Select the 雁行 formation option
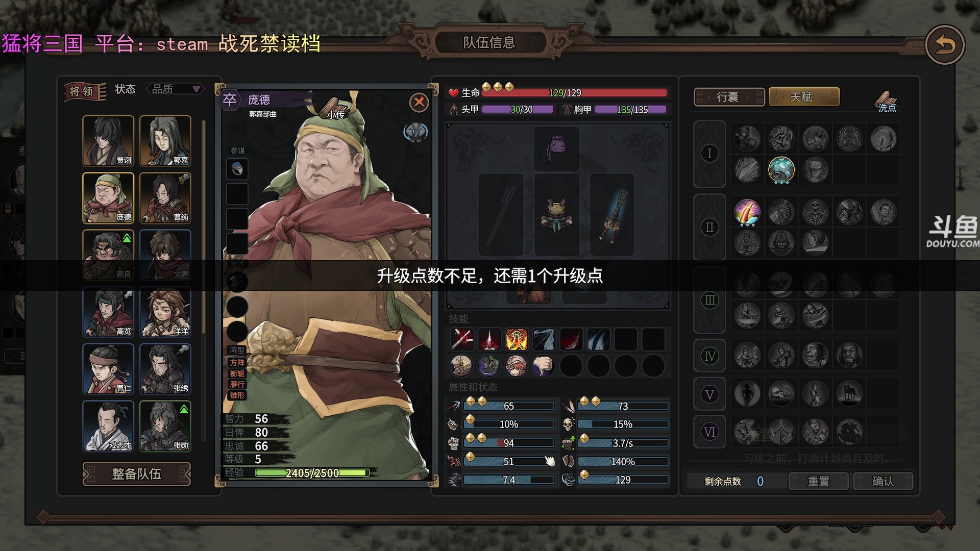This screenshot has height=551, width=980. (x=237, y=384)
